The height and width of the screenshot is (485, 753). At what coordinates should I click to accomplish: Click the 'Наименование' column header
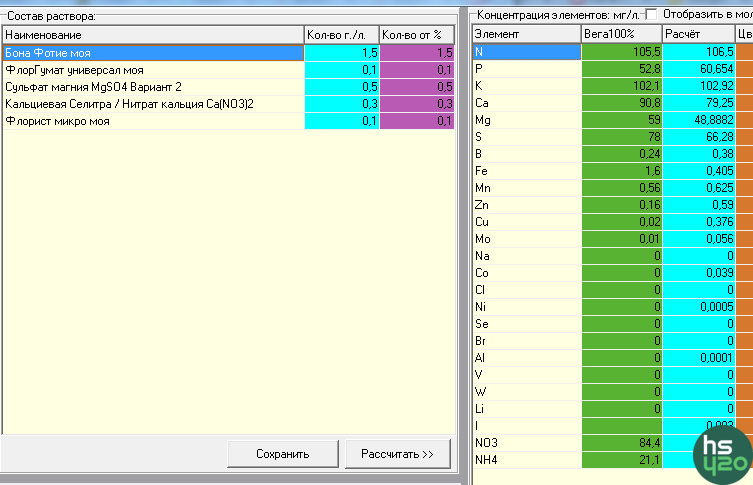tap(152, 36)
